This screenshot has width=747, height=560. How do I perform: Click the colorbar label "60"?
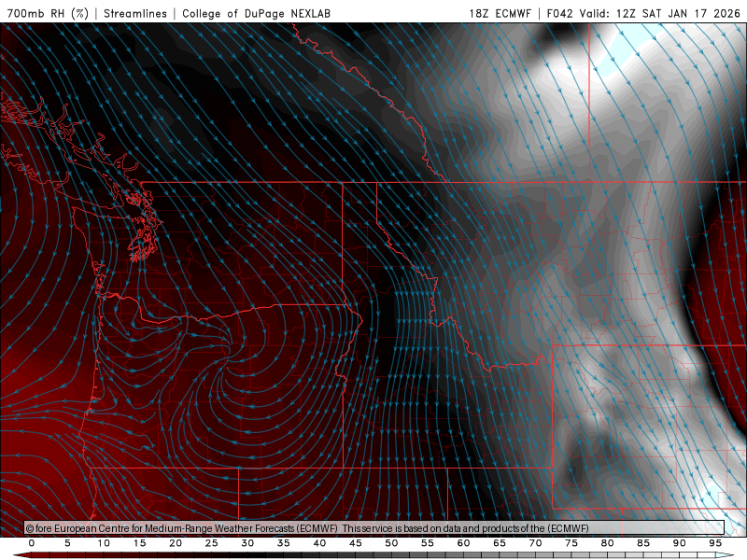point(463,543)
